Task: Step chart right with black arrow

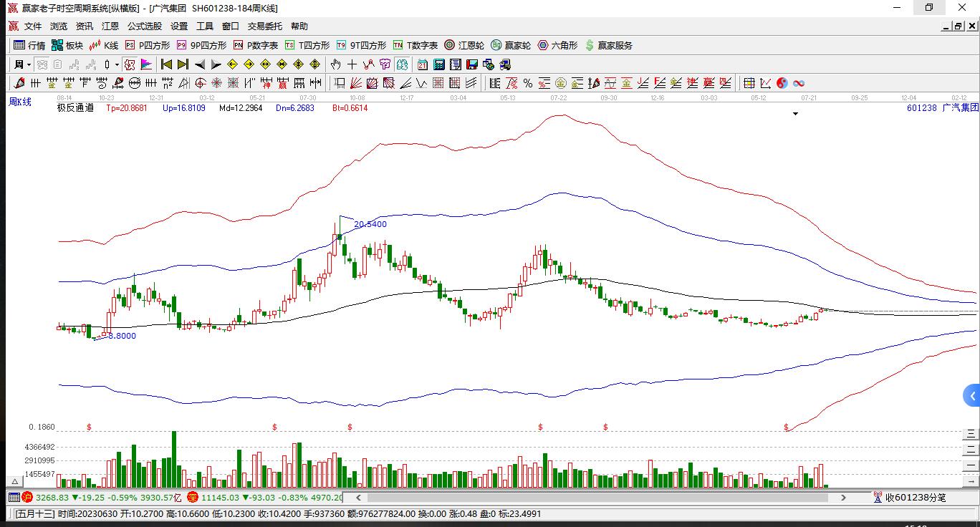Action: 216,64
